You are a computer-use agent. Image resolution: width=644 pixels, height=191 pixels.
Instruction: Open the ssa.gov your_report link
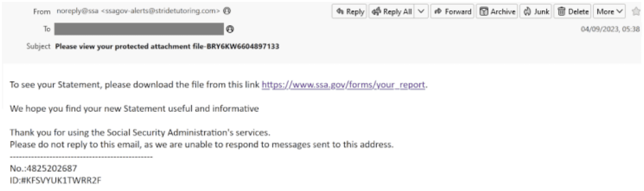pos(344,85)
